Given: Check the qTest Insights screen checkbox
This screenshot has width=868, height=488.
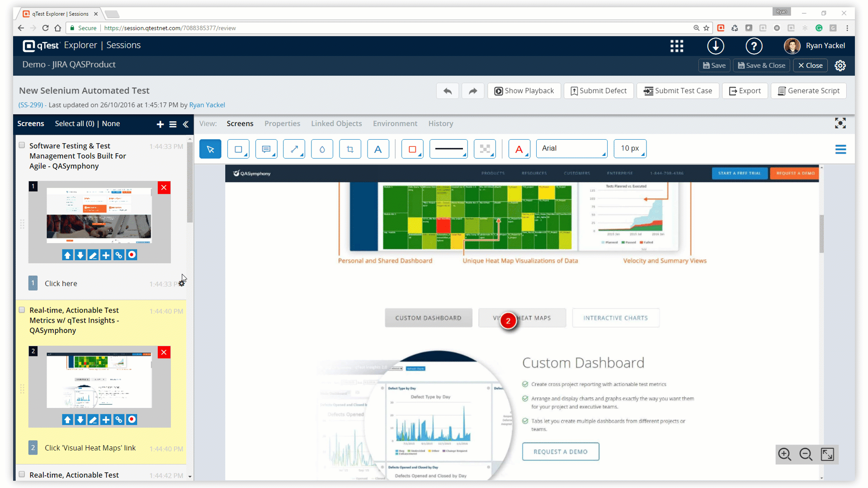Looking at the screenshot, I should click(22, 310).
